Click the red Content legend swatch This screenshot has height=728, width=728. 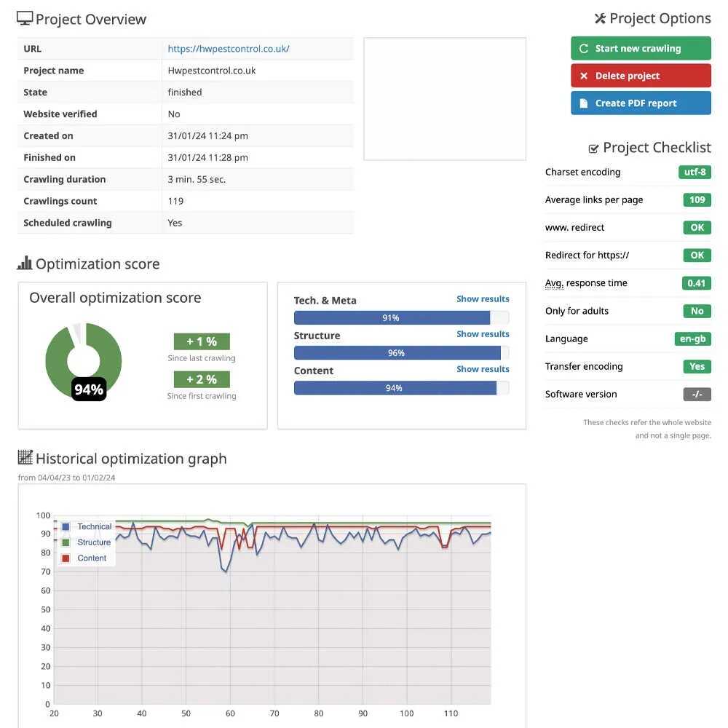coord(66,558)
